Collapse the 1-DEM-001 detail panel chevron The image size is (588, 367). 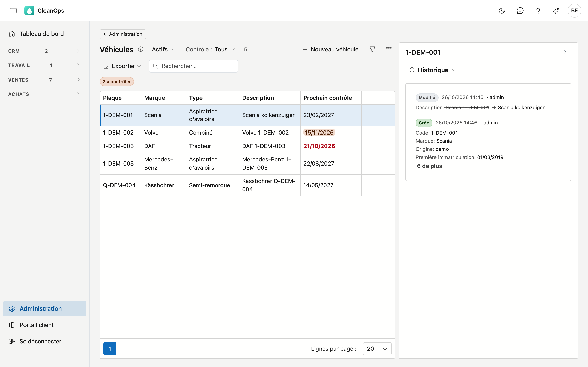(x=565, y=52)
